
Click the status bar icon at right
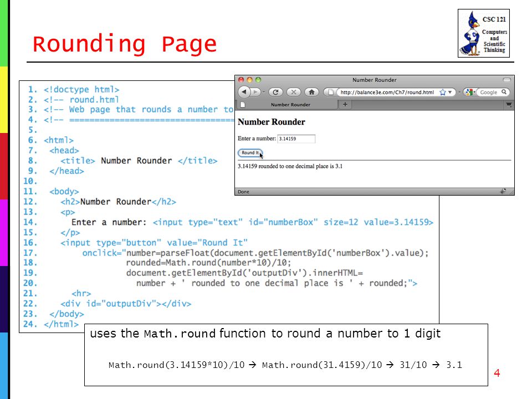[x=503, y=191]
